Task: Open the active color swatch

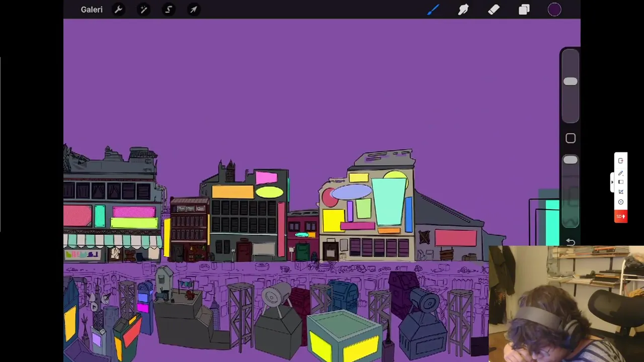Action: (554, 10)
